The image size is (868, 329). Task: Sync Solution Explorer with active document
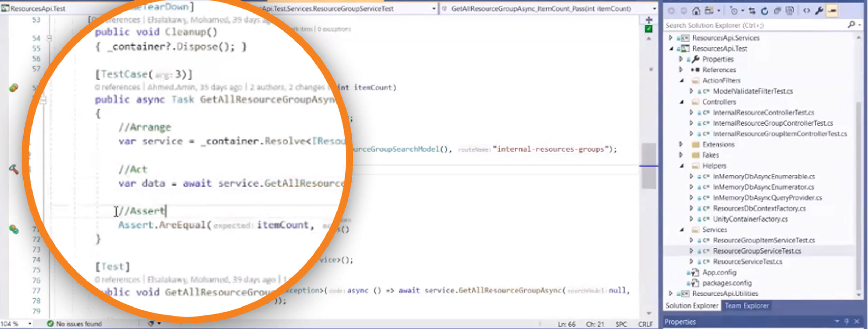752,10
